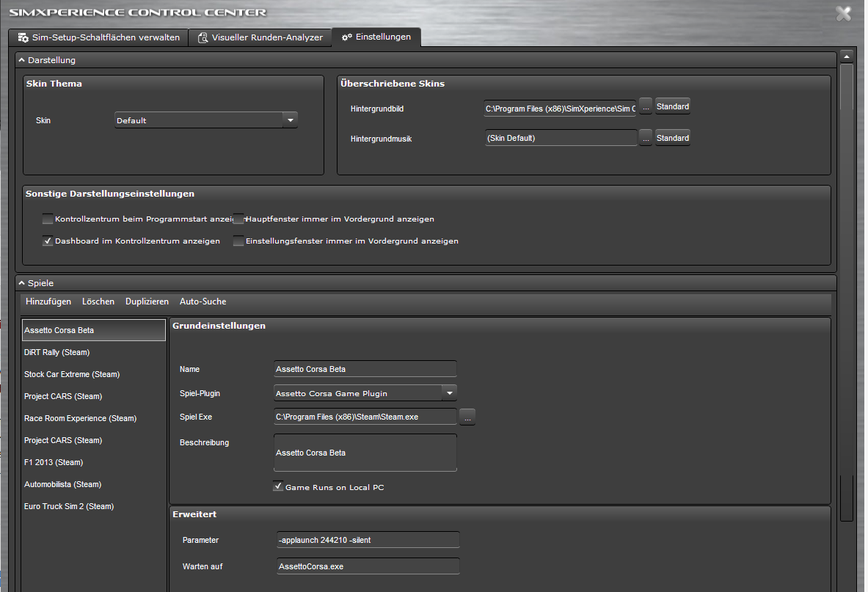Select DiRT Rally (Steam) game
868x592 pixels.
(94, 352)
